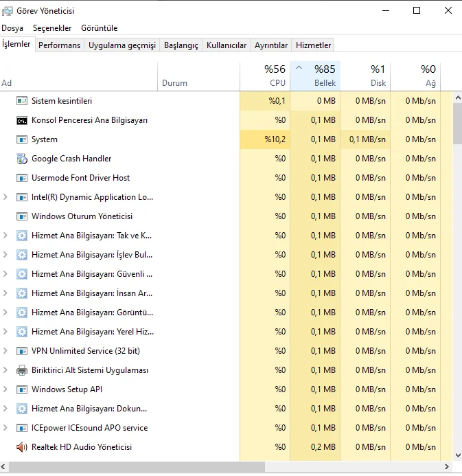Switch to the Performans tab

[59, 45]
